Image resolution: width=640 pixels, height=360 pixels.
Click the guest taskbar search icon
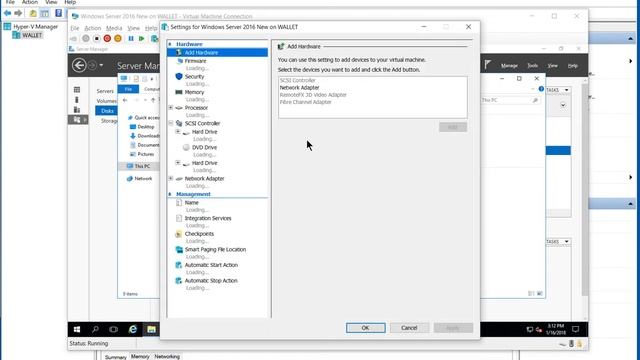95,329
